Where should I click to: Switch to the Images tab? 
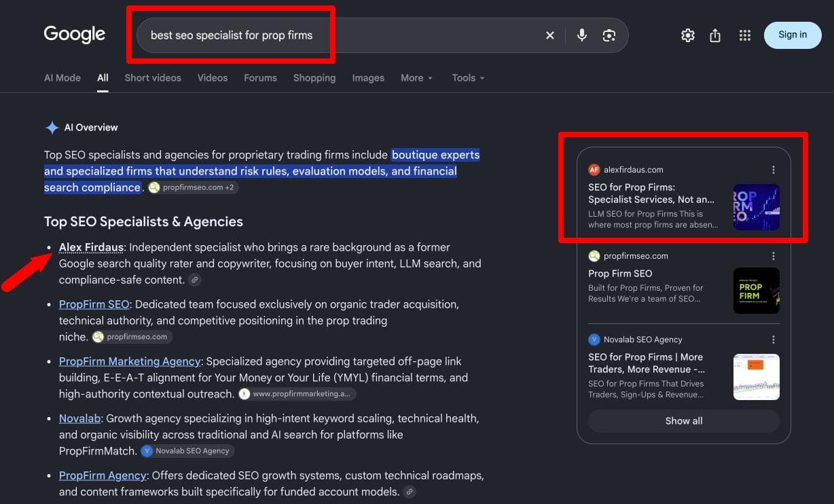point(368,78)
